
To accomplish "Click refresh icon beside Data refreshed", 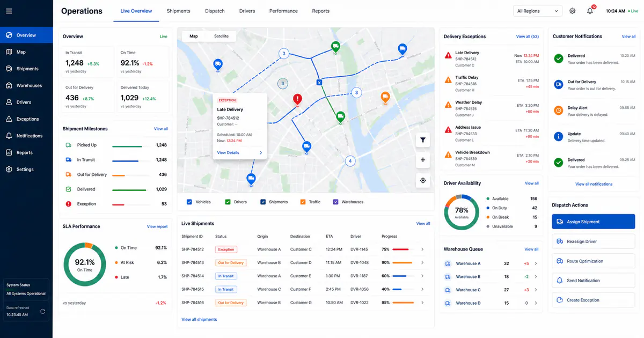I will [x=42, y=311].
